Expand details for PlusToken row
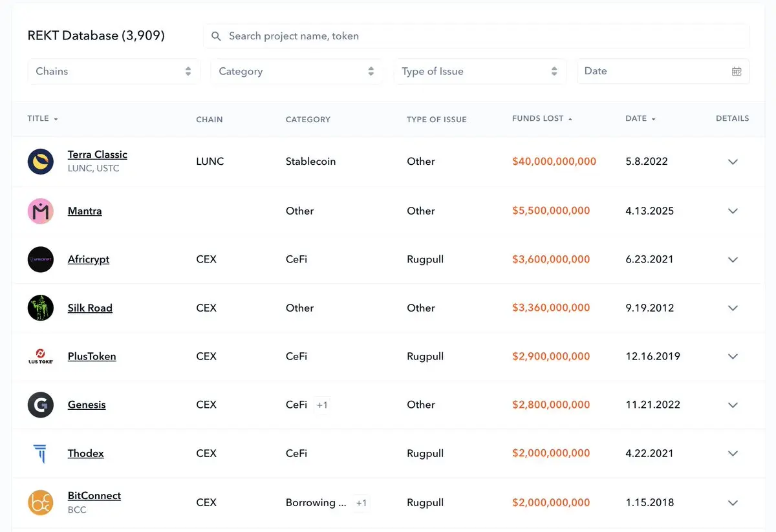776x532 pixels. click(x=733, y=356)
